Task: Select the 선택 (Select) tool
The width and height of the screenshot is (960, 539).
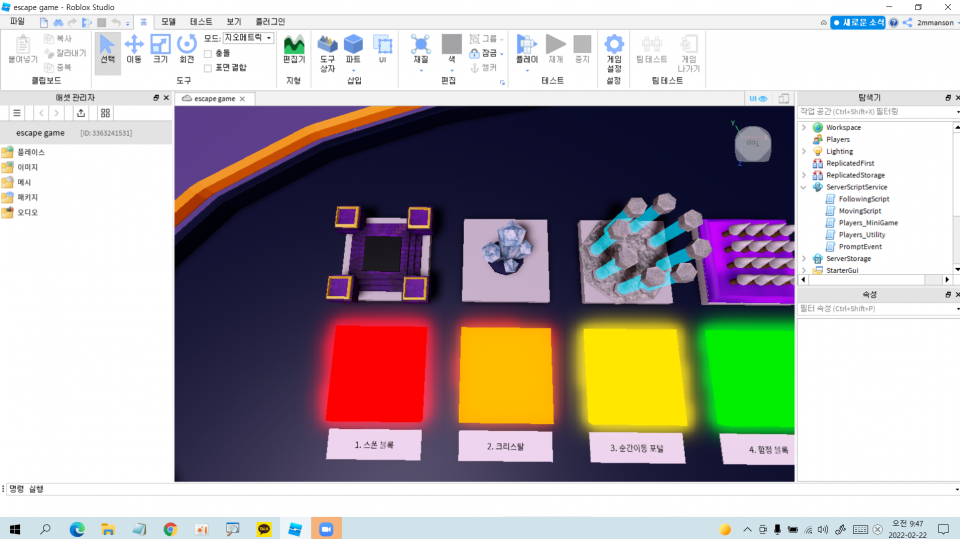Action: coord(107,49)
